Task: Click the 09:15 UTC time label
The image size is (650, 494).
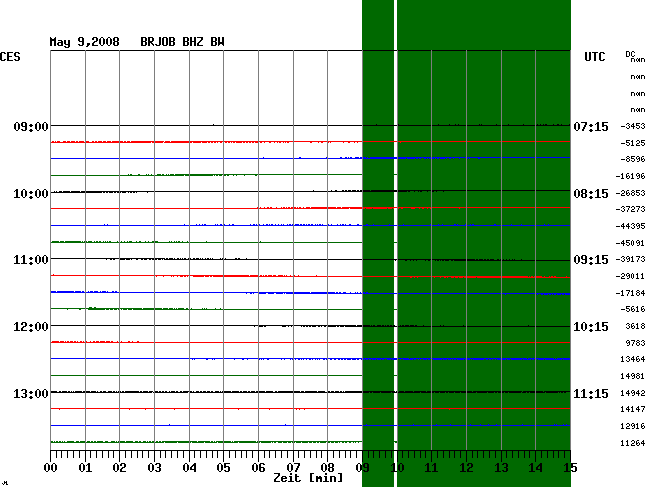Action: pos(591,260)
